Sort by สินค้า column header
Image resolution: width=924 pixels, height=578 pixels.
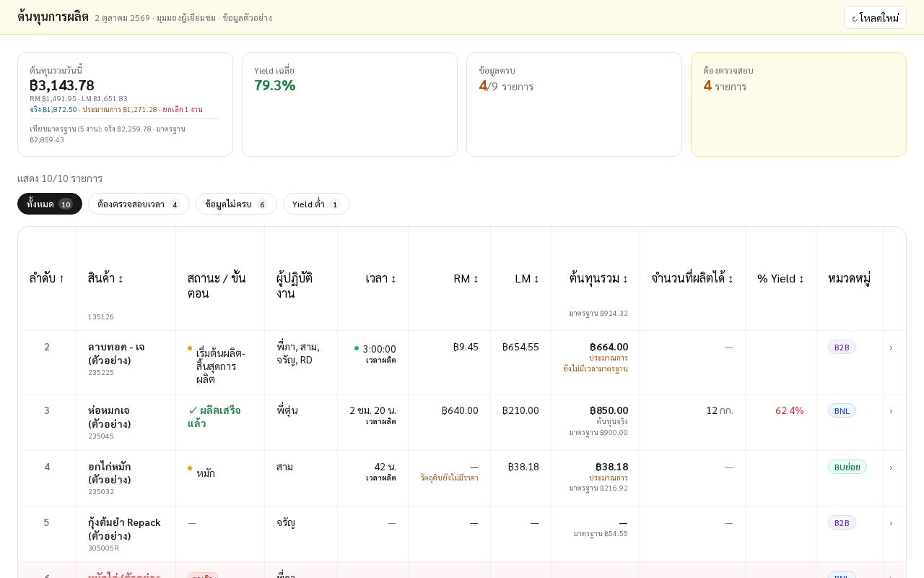[105, 278]
